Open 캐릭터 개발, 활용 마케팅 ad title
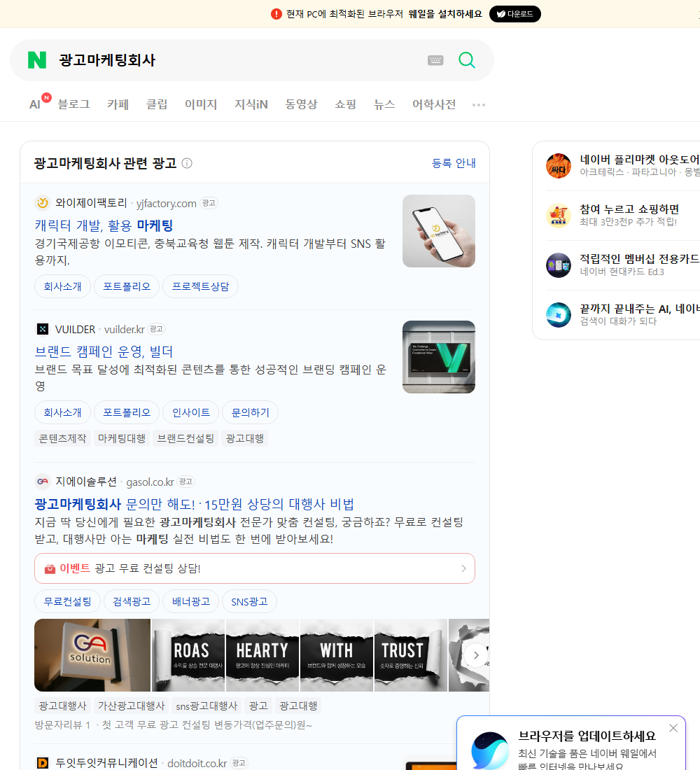700x770 pixels. click(104, 225)
